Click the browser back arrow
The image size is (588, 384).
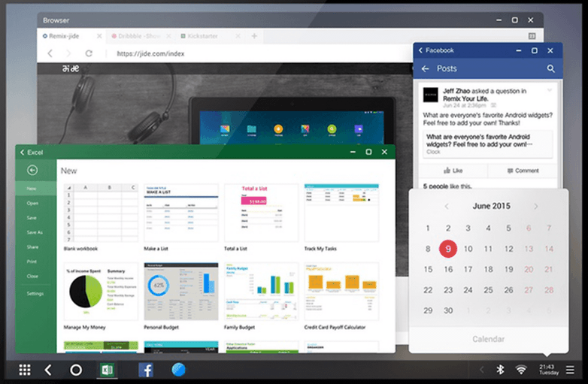pos(50,53)
